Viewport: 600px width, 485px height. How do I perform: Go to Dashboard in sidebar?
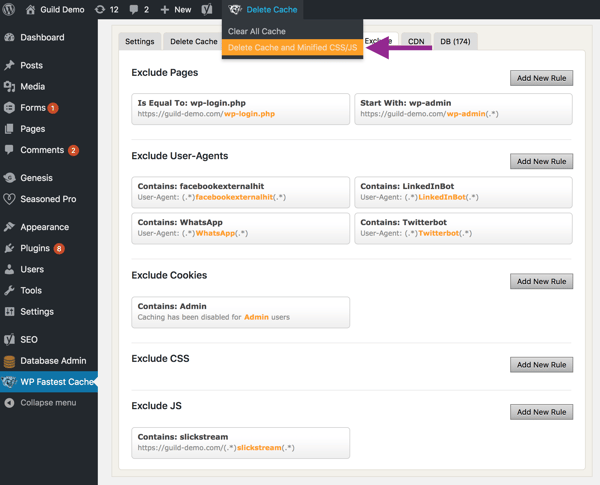[x=42, y=37]
